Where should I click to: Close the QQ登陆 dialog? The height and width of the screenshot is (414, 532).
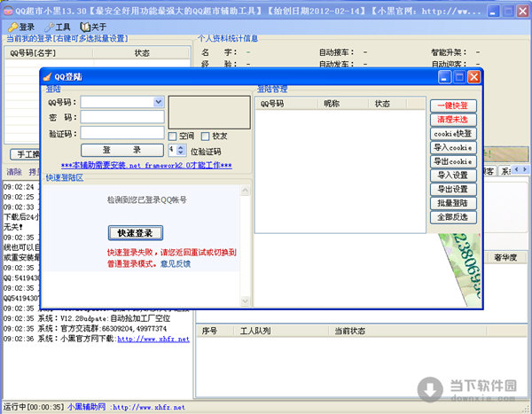click(474, 77)
